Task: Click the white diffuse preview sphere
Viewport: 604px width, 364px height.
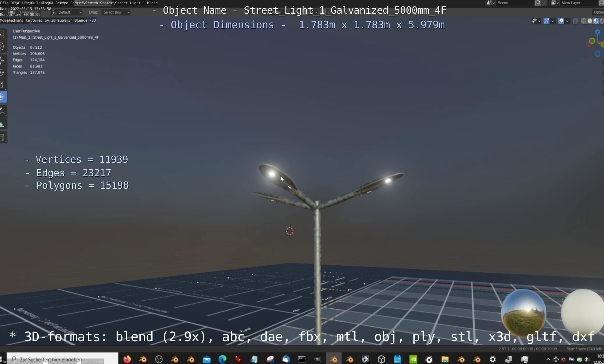Action: [x=583, y=313]
